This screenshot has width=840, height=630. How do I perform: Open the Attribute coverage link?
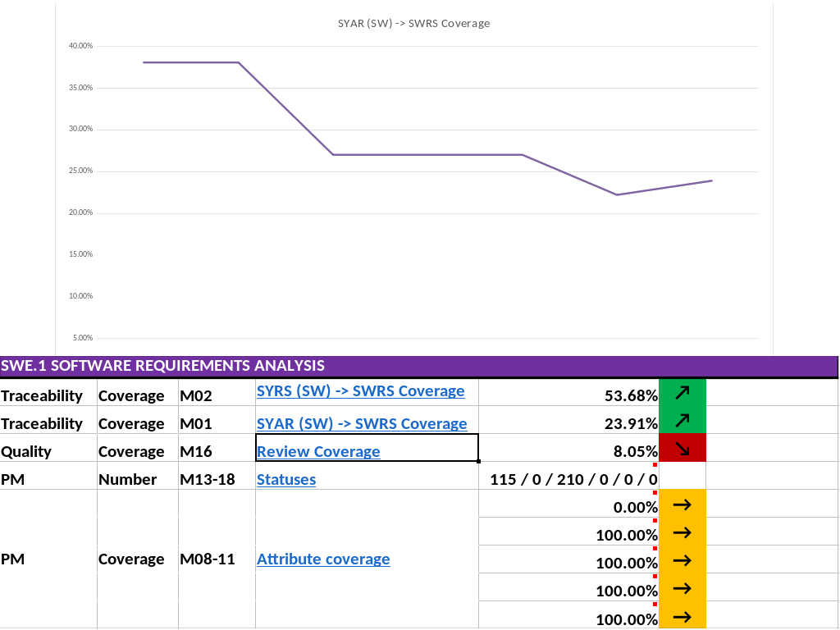point(323,559)
